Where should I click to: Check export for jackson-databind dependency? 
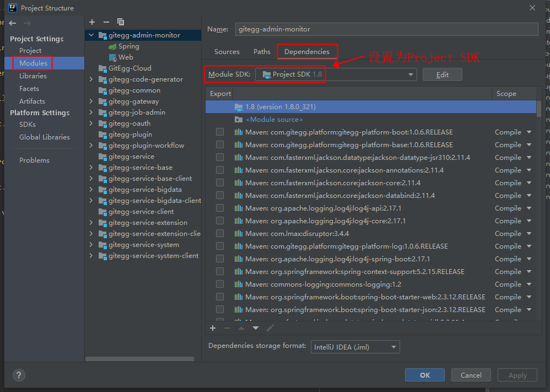pyautogui.click(x=220, y=195)
